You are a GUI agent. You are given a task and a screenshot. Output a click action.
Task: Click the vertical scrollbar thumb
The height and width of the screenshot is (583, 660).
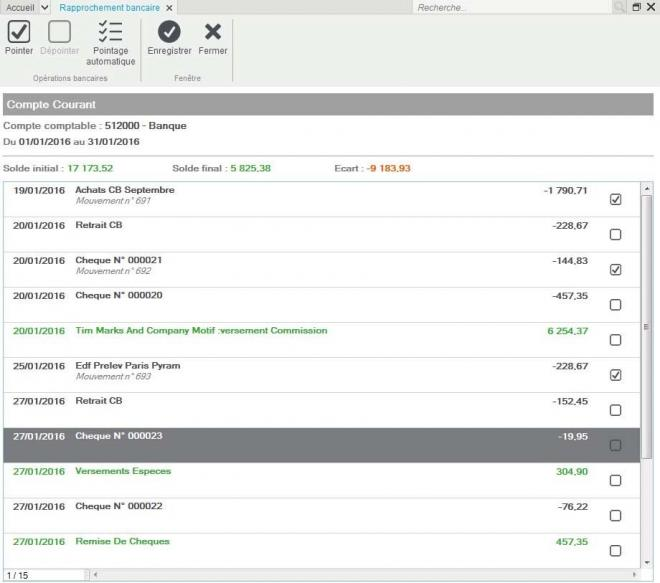click(647, 327)
